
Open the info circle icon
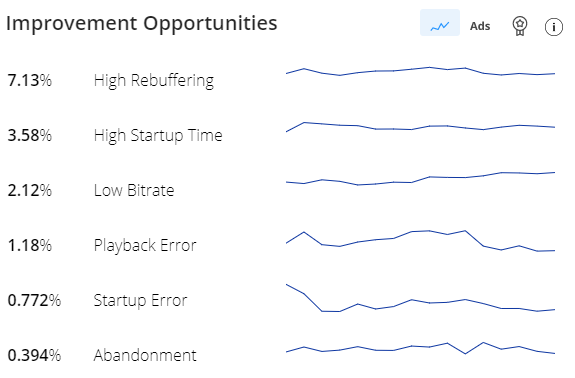pyautogui.click(x=553, y=27)
